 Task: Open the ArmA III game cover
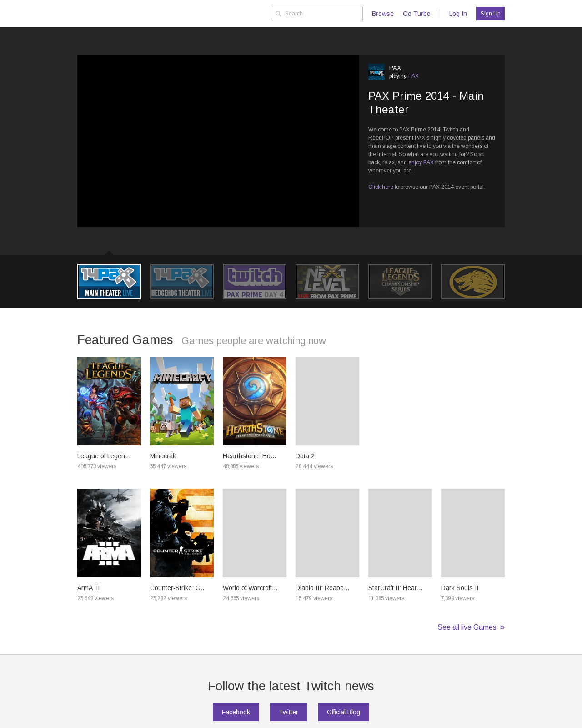(x=109, y=533)
